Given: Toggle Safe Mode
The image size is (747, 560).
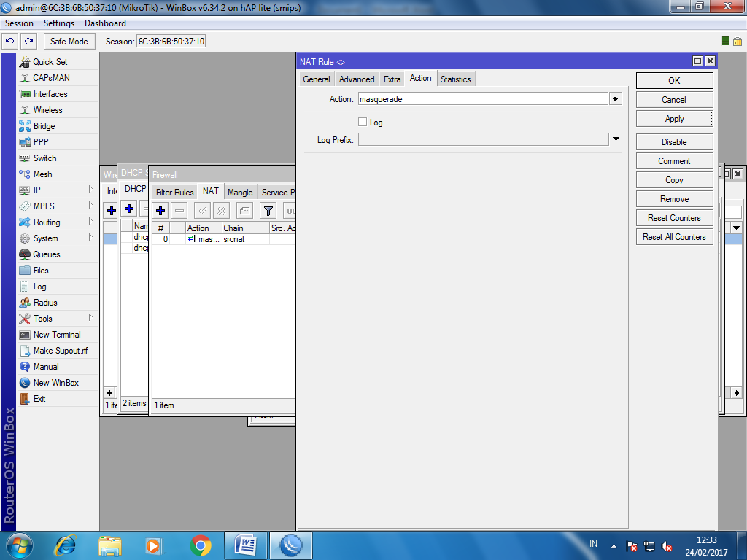Looking at the screenshot, I should pyautogui.click(x=69, y=42).
